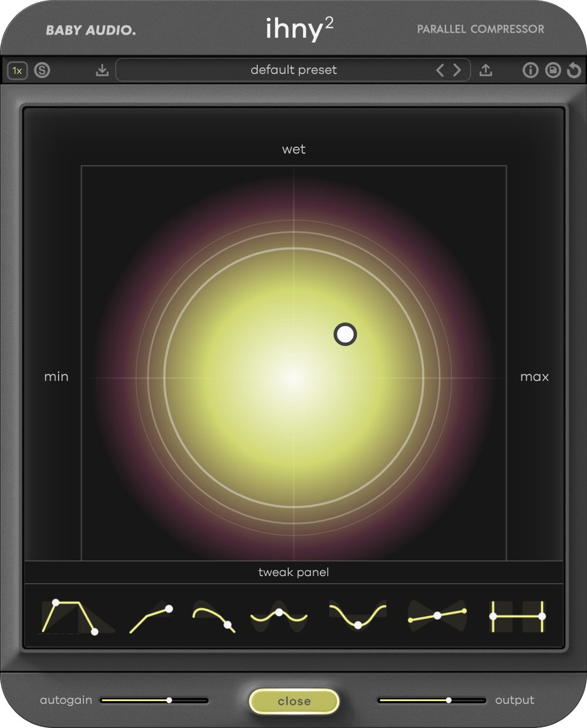Viewport: 587px width, 728px height.
Task: Select the flat H-shaped curve preset
Action: [517, 615]
